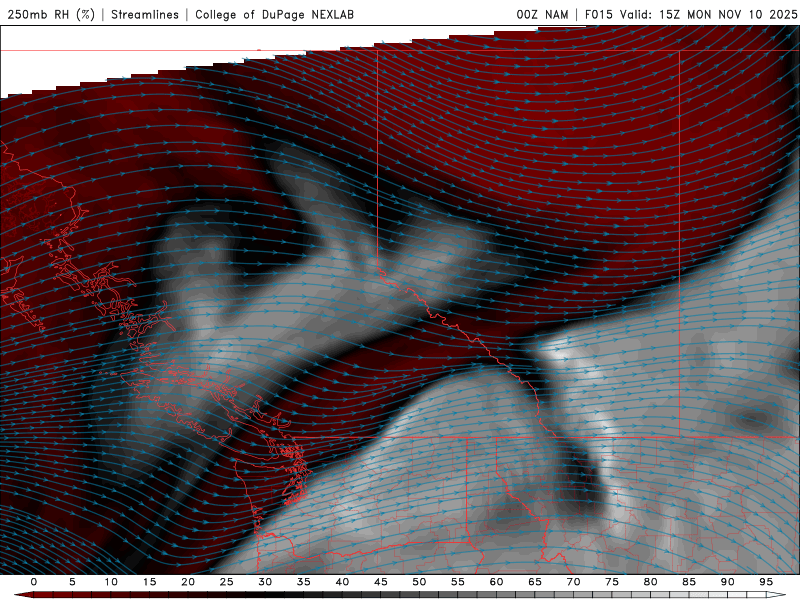This screenshot has height=600, width=800.
Task: Click the colorbar label "5"
Action: [x=72, y=582]
